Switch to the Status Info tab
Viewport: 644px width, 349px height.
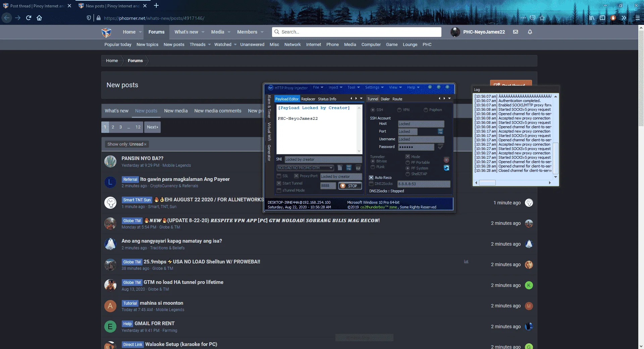pyautogui.click(x=327, y=99)
